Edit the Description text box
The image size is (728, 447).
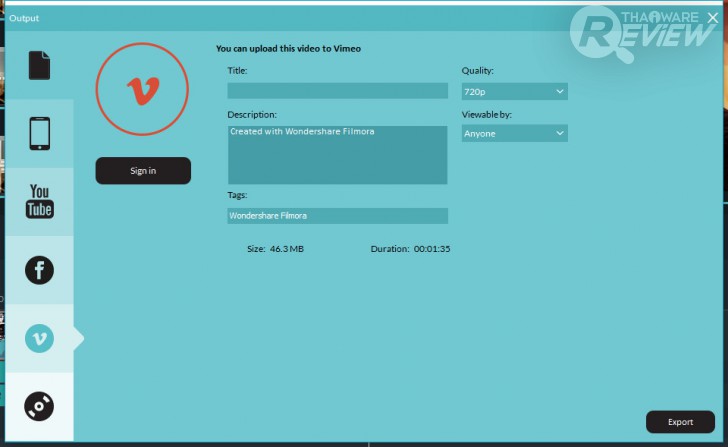[x=338, y=155]
